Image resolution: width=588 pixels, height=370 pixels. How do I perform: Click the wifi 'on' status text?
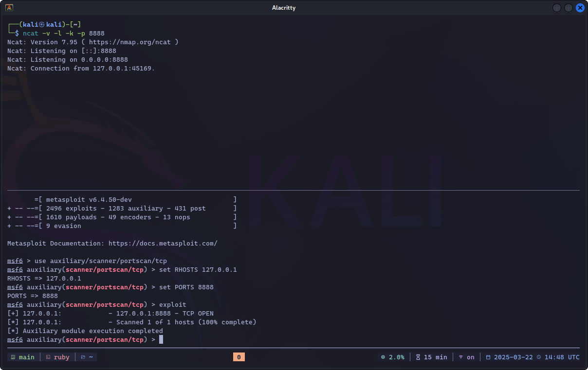click(x=471, y=357)
